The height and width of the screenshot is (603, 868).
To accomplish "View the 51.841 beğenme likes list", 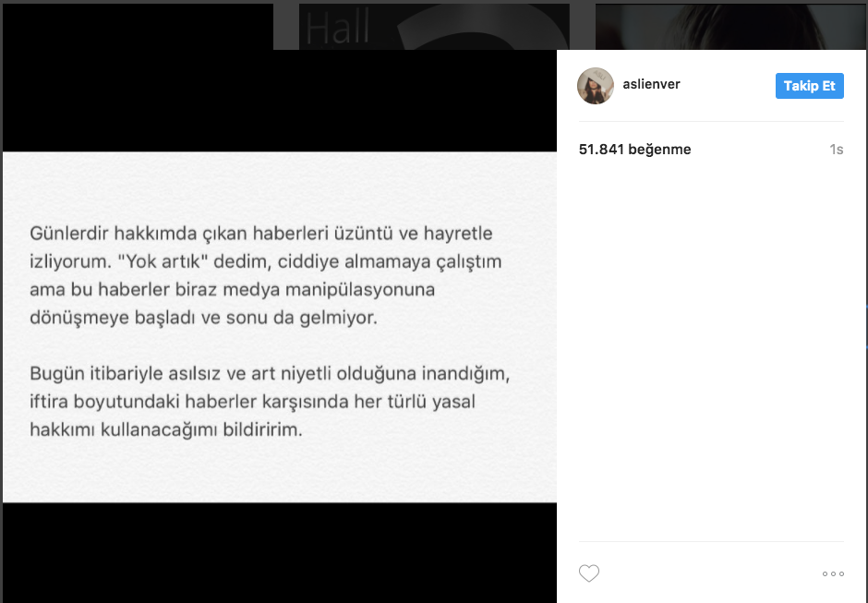I will click(x=635, y=150).
